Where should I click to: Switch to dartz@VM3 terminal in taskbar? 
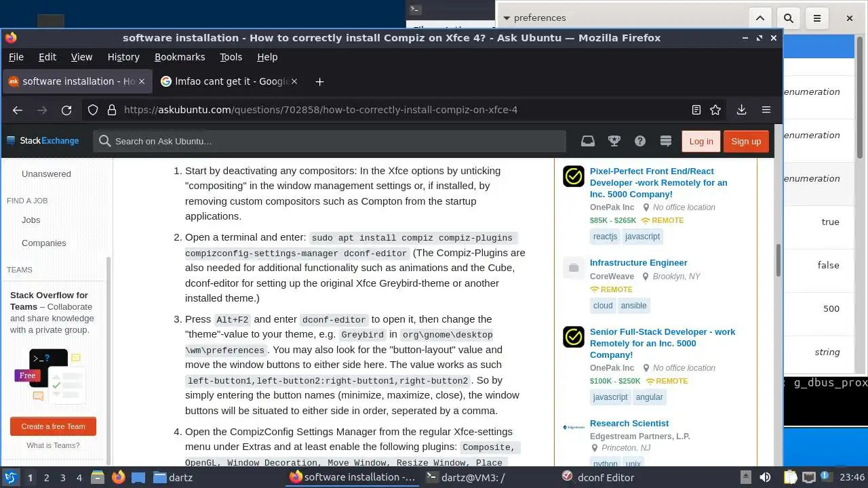click(465, 477)
